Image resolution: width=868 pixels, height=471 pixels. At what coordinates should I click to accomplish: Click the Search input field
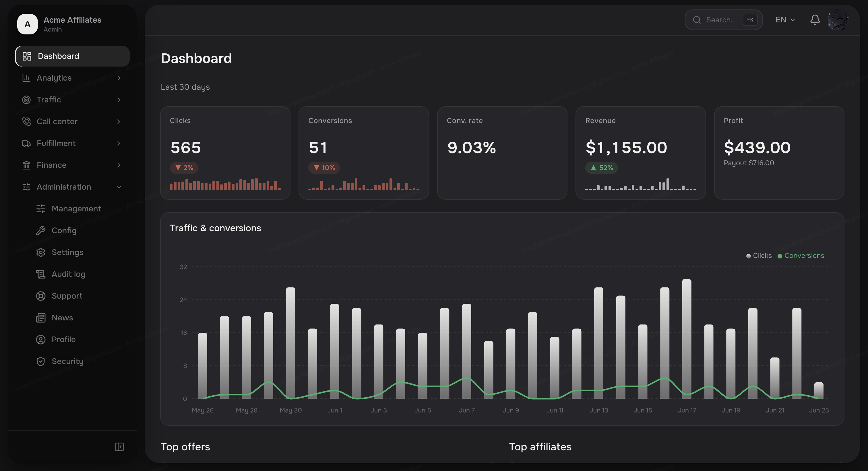point(723,20)
